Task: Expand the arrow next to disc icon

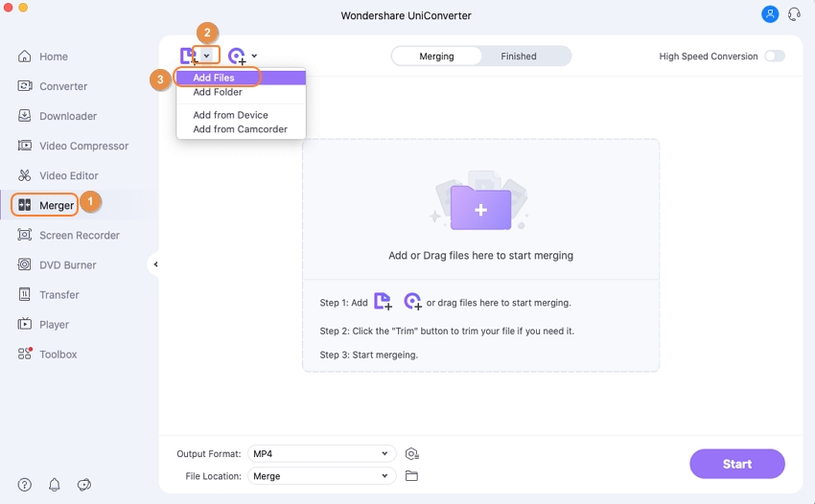Action: click(x=254, y=57)
